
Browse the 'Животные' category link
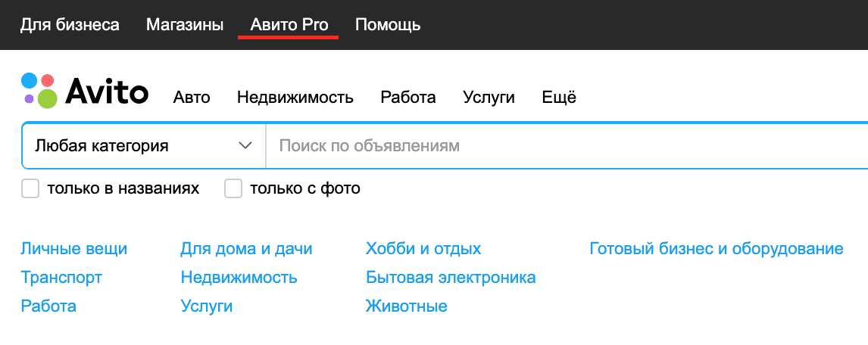point(406,306)
